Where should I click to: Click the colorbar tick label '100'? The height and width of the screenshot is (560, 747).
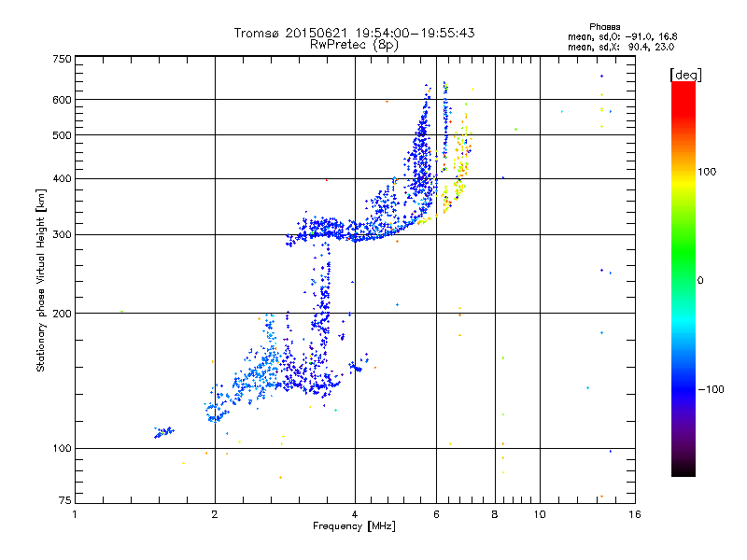click(x=707, y=172)
